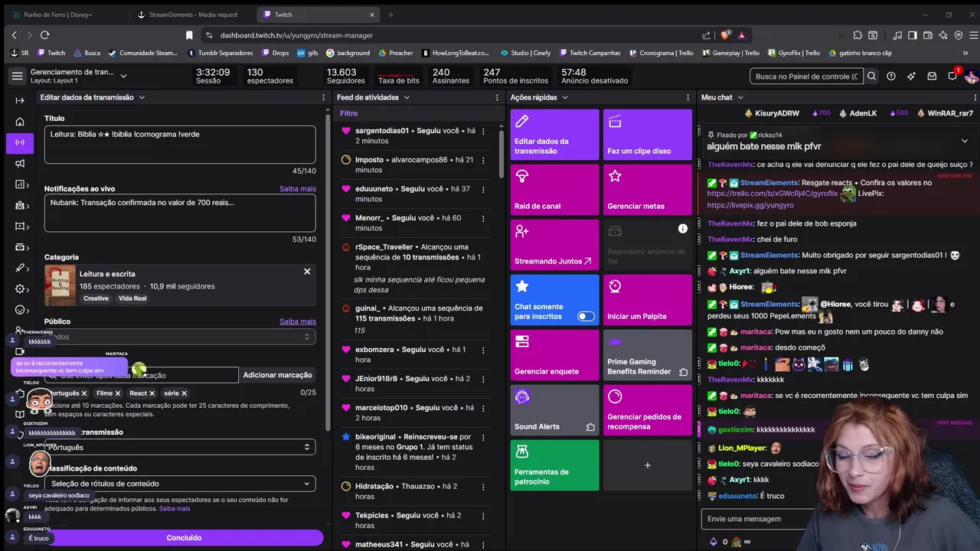980x551 pixels.
Task: Remove the Filme tag
Action: click(x=118, y=393)
